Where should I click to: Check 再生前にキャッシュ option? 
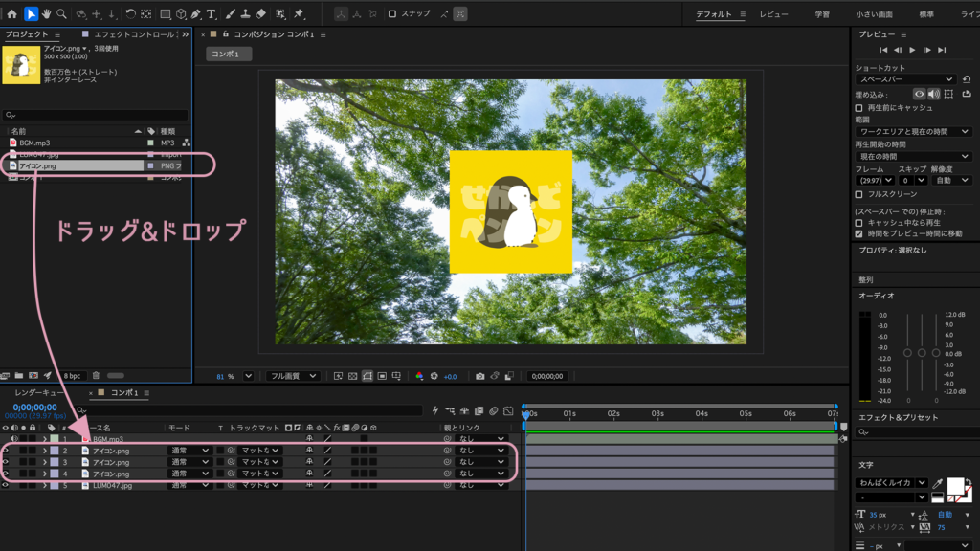(x=859, y=108)
